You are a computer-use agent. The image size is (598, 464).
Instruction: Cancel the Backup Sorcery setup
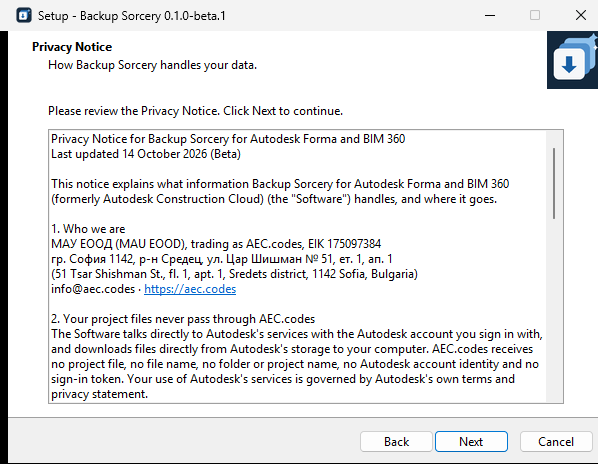[556, 442]
